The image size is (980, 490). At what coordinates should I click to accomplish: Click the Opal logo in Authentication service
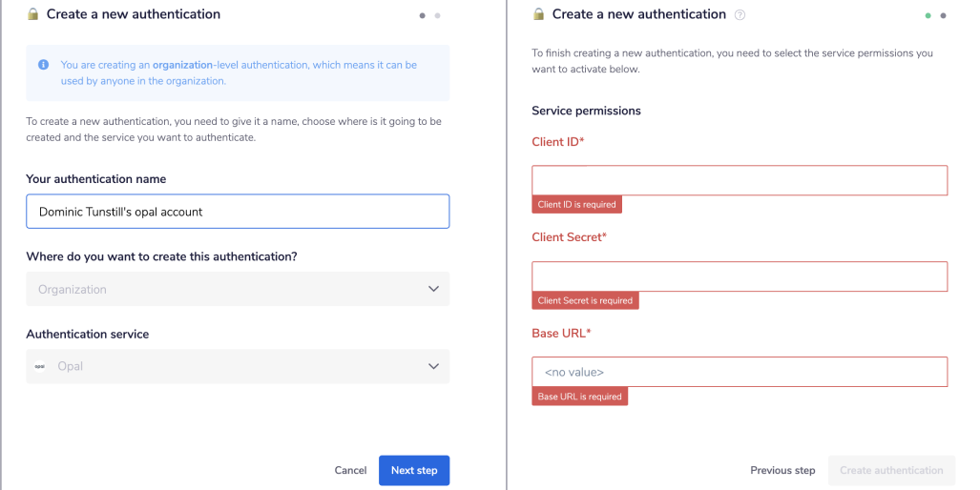(40, 366)
